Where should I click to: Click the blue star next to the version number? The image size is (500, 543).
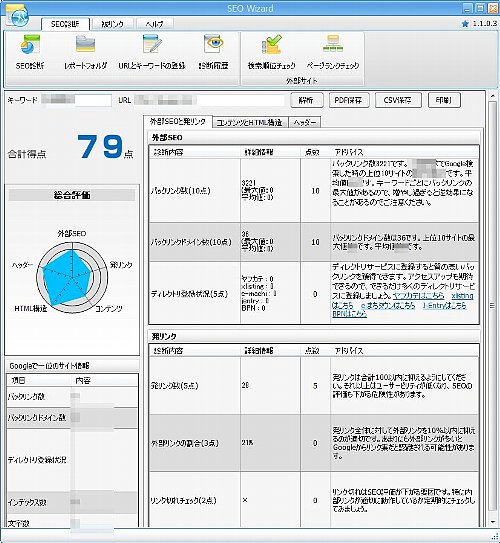[x=465, y=24]
